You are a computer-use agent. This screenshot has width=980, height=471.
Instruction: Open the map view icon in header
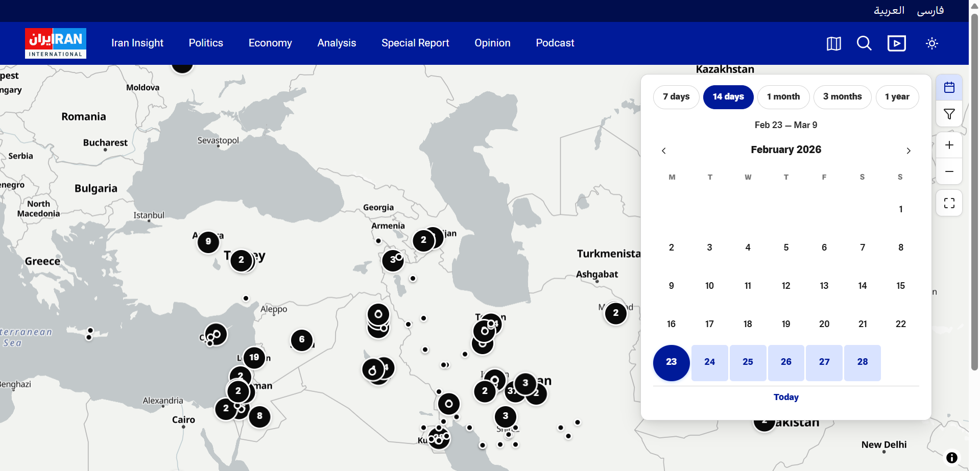pos(833,44)
